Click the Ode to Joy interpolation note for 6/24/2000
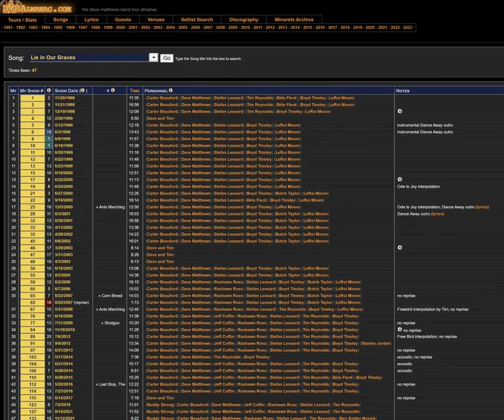The height and width of the screenshot is (420, 504). (x=418, y=187)
